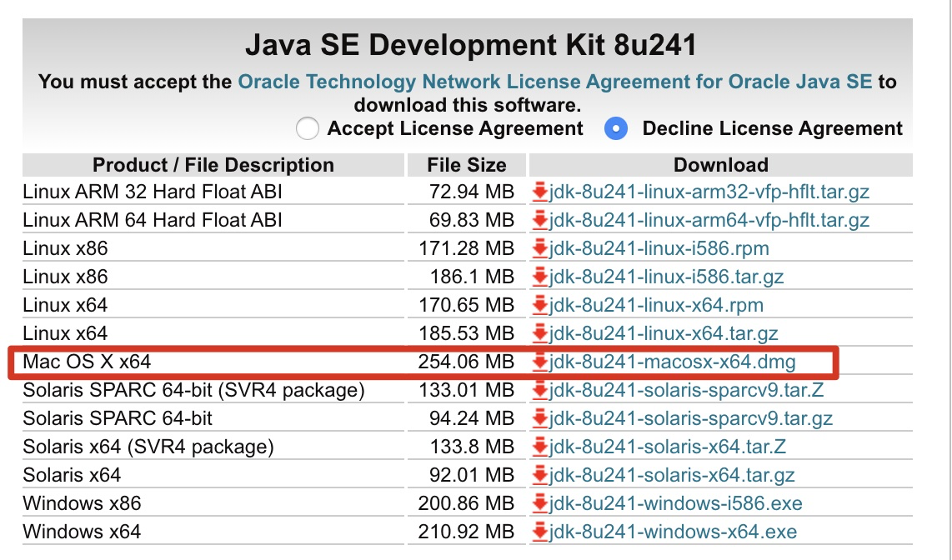The width and height of the screenshot is (952, 560).
Task: Click the 200.86 MB file size cell
Action: click(x=466, y=503)
